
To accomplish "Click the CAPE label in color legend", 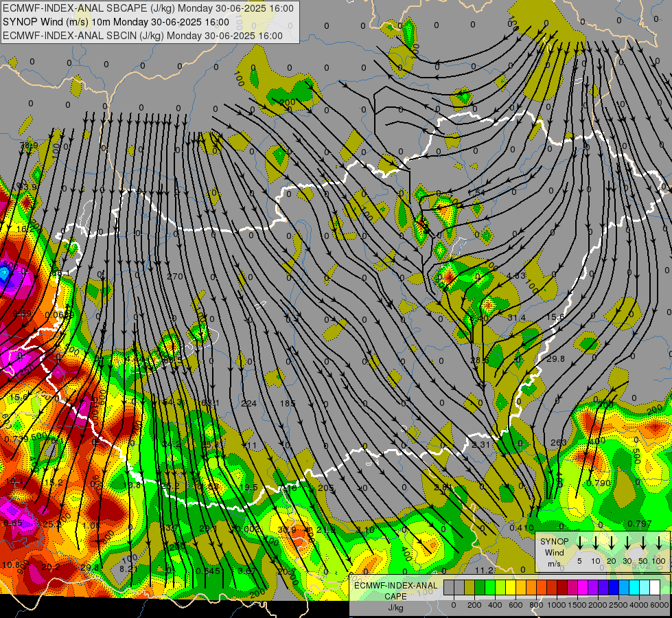I will [395, 597].
